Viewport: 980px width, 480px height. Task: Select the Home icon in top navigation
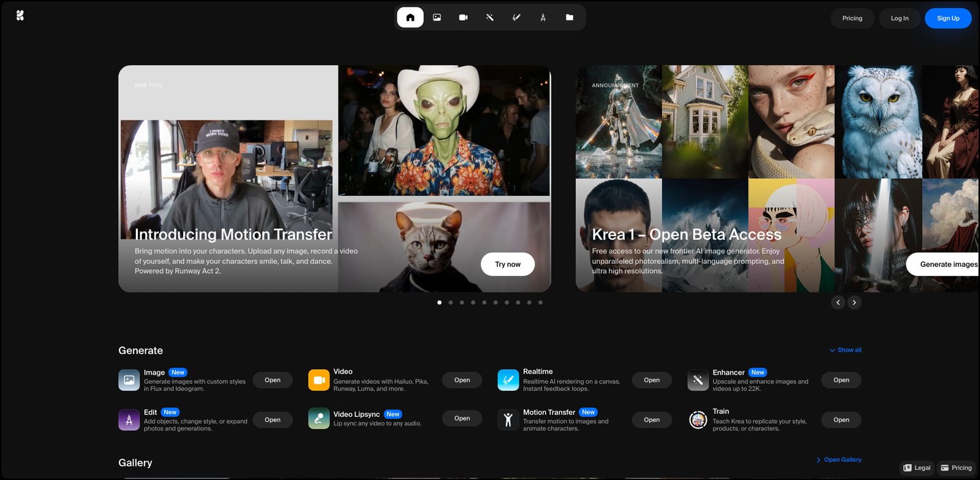point(410,18)
